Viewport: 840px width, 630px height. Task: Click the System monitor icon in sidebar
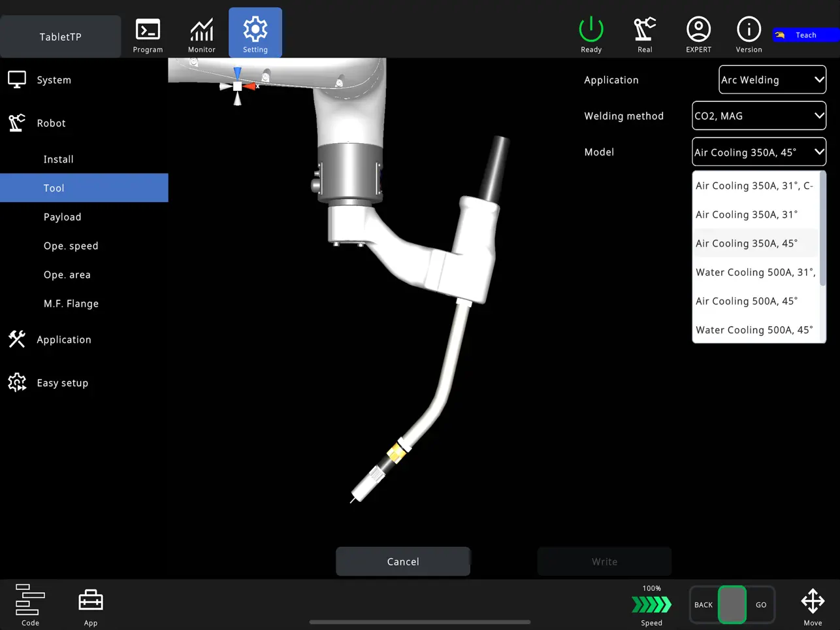tap(17, 80)
